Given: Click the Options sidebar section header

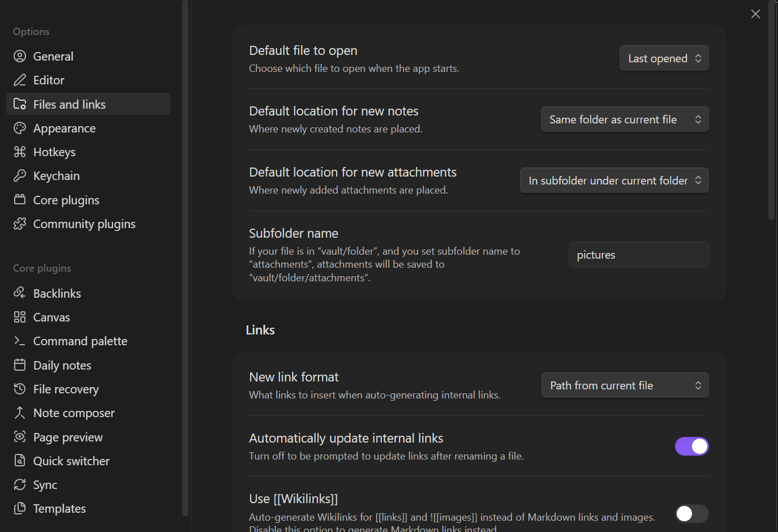Looking at the screenshot, I should 31,32.
